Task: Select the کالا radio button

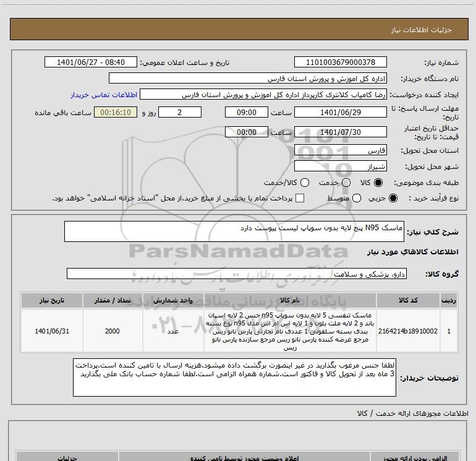Action: click(x=378, y=183)
